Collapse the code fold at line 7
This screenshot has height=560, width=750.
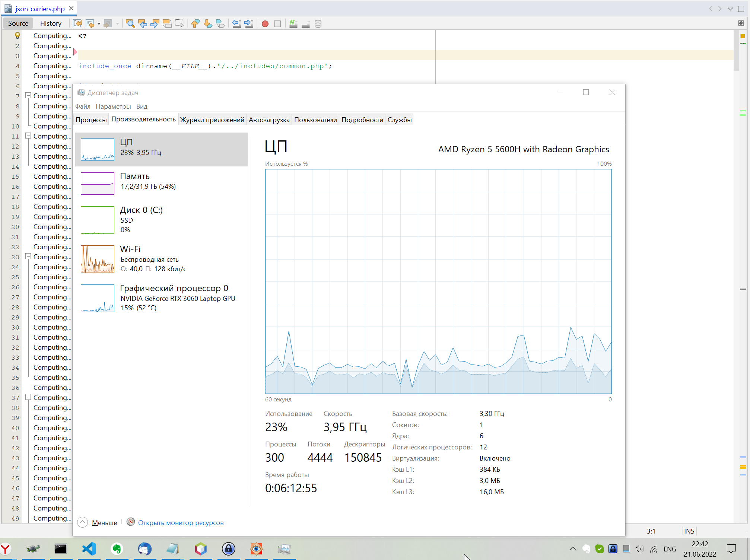click(28, 96)
